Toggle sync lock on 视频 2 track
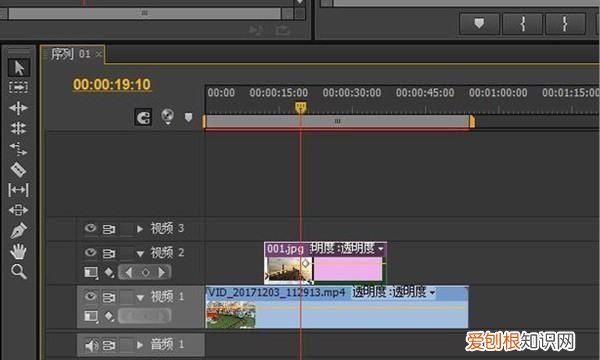Viewport: 600px width, 360px height. coord(109,254)
